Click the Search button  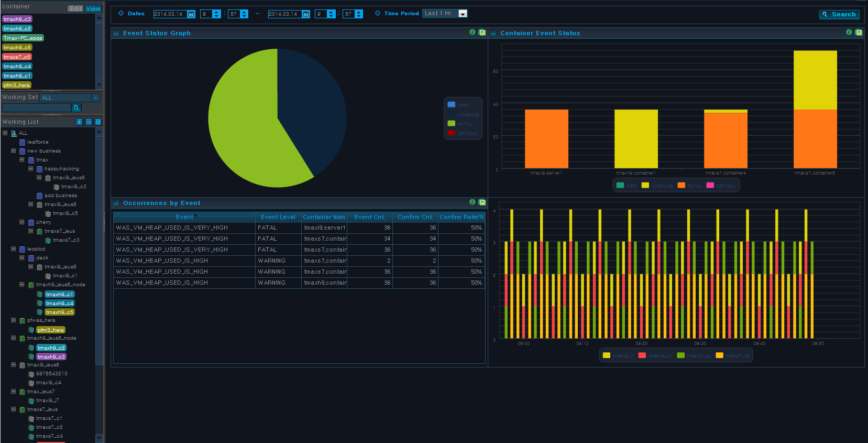pos(839,15)
